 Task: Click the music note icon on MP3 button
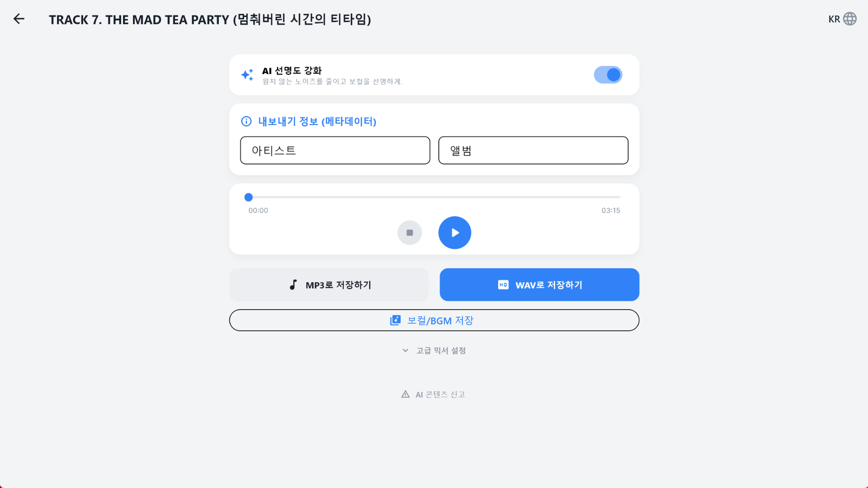292,285
